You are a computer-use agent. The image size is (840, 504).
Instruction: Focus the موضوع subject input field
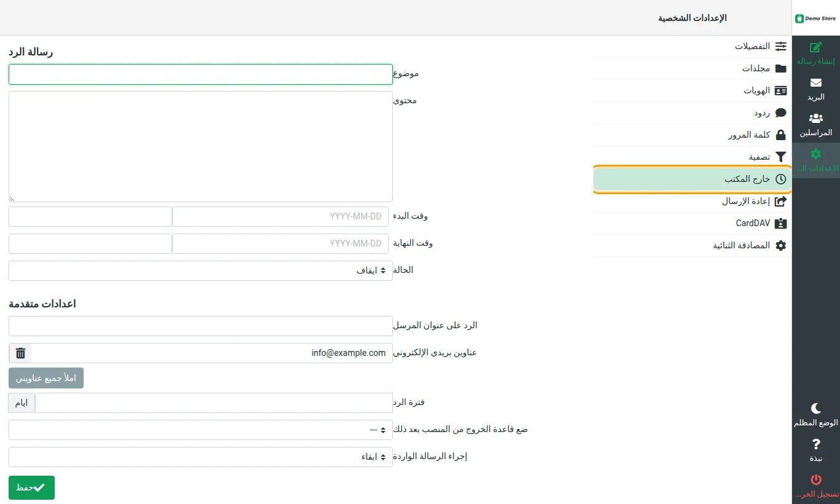200,74
